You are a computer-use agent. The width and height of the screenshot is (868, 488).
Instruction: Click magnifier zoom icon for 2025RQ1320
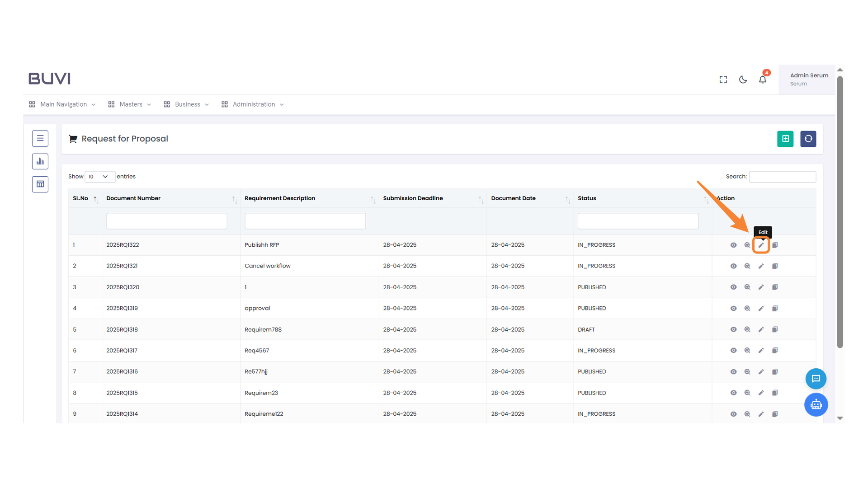[747, 287]
